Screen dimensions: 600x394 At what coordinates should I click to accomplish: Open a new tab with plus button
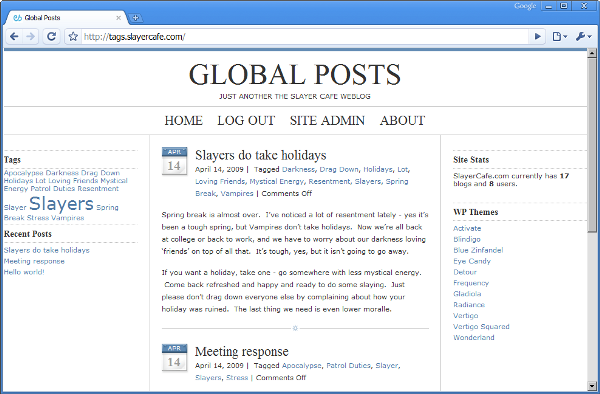135,18
